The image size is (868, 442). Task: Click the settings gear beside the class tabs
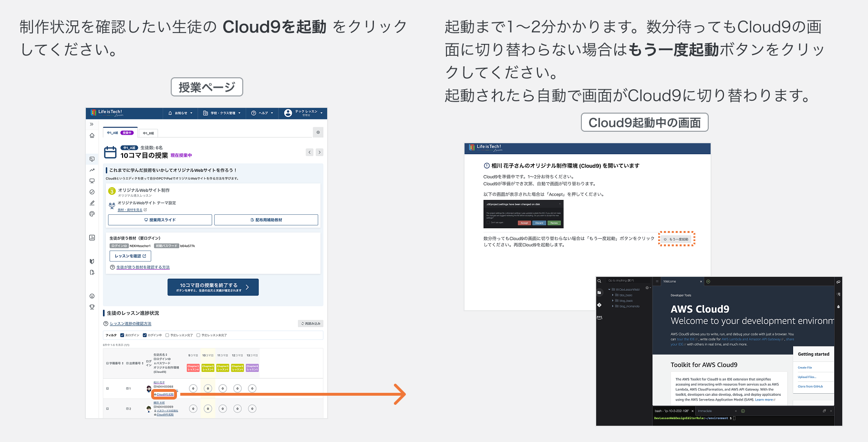pos(318,132)
